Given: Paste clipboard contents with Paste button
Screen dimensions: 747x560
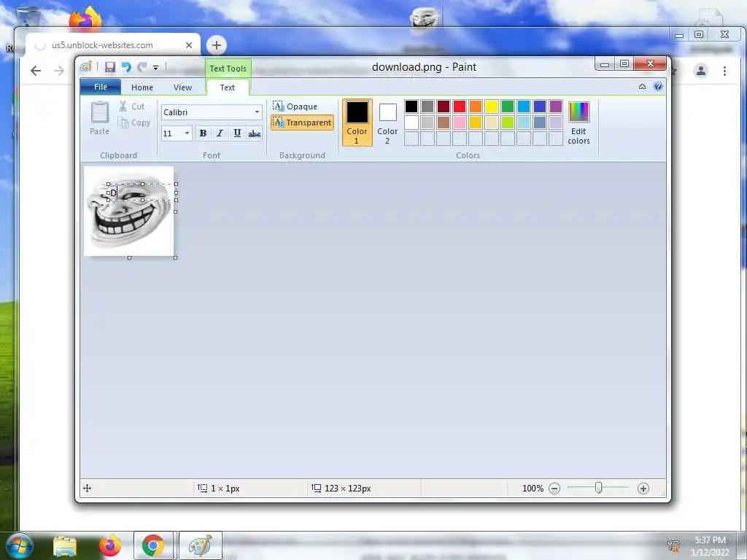Looking at the screenshot, I should [99, 118].
